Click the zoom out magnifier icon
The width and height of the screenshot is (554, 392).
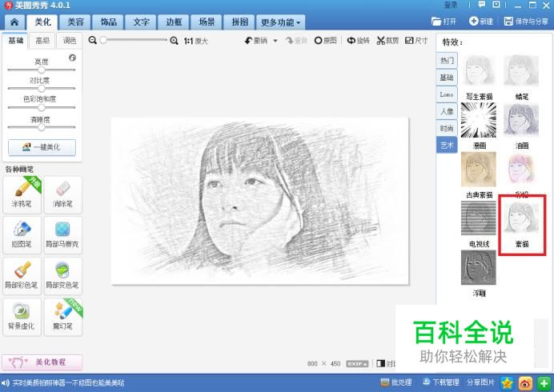93,40
